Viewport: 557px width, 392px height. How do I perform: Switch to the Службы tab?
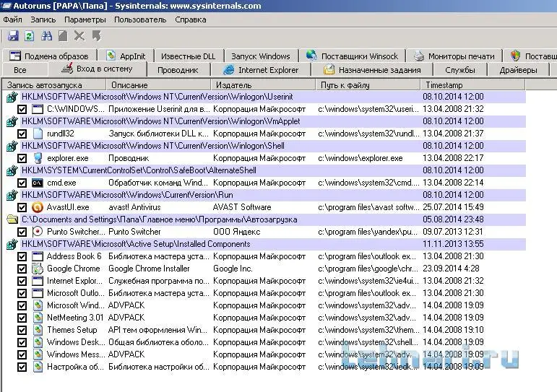(x=459, y=70)
